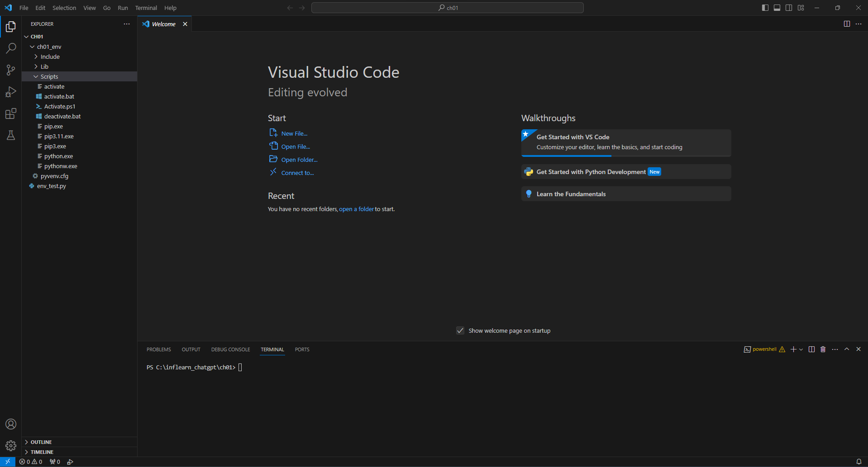Create new terminal with plus icon
868x467 pixels.
793,349
